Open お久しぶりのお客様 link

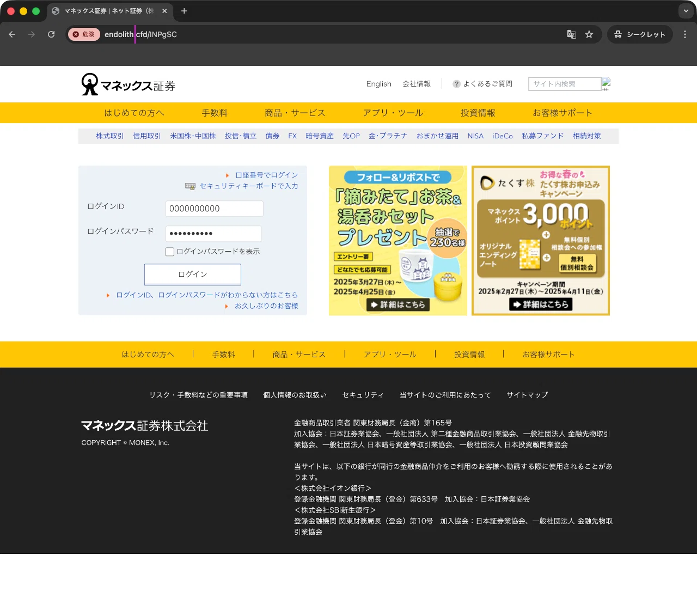pyautogui.click(x=266, y=306)
